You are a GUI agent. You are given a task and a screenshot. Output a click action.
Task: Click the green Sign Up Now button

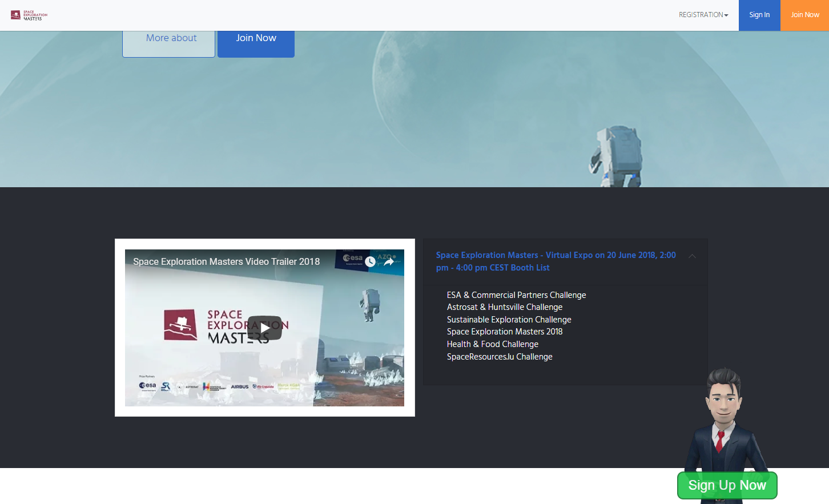[x=727, y=485]
